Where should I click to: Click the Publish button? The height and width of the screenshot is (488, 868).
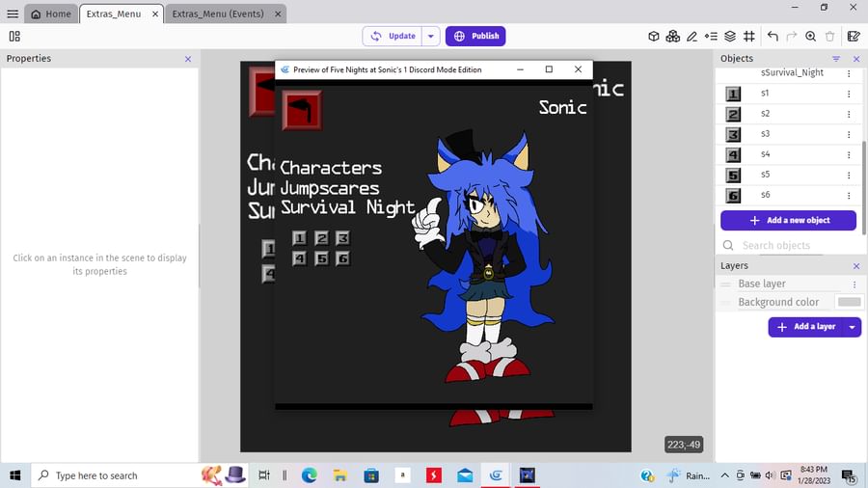coord(475,37)
